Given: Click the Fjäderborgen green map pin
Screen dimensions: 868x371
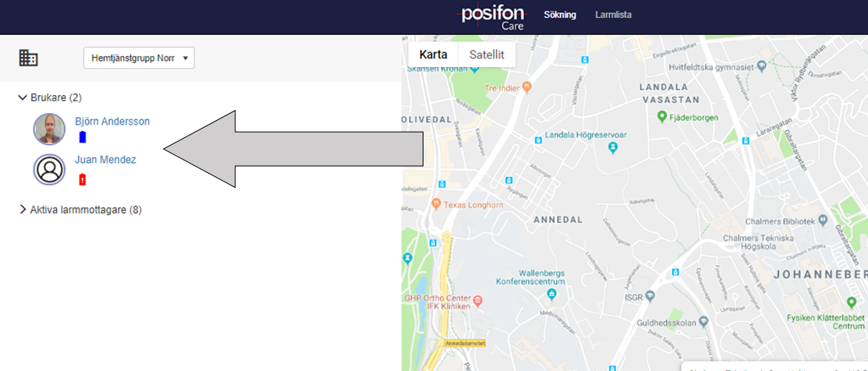Looking at the screenshot, I should point(661,117).
